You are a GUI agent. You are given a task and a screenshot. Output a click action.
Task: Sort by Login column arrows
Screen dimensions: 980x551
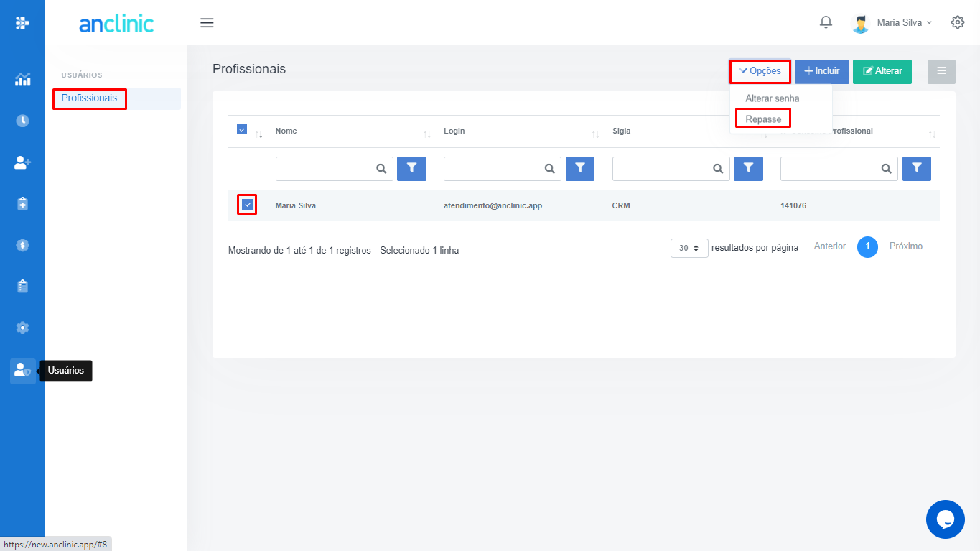pyautogui.click(x=595, y=135)
